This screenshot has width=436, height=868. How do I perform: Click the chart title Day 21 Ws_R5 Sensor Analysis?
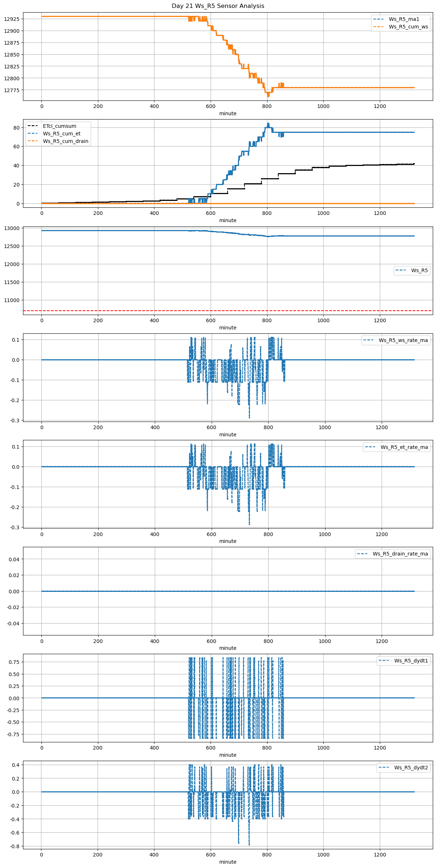218,6
